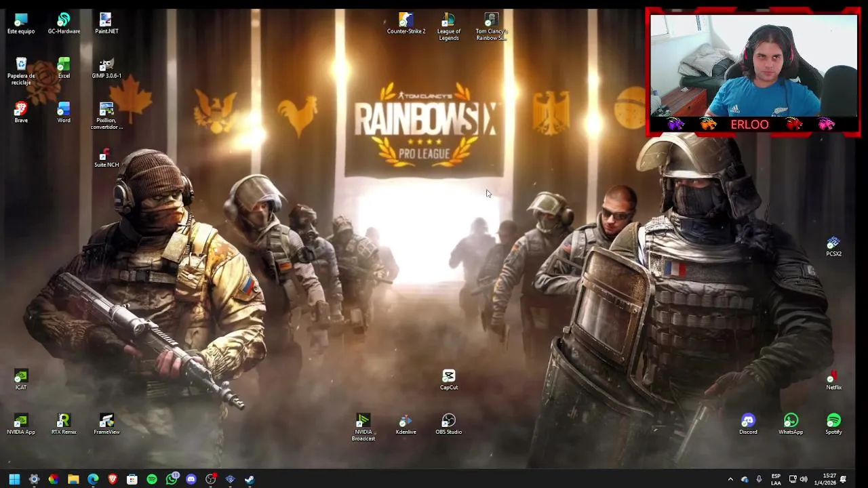
Task: Open Word desktop shortcut
Action: (64, 113)
